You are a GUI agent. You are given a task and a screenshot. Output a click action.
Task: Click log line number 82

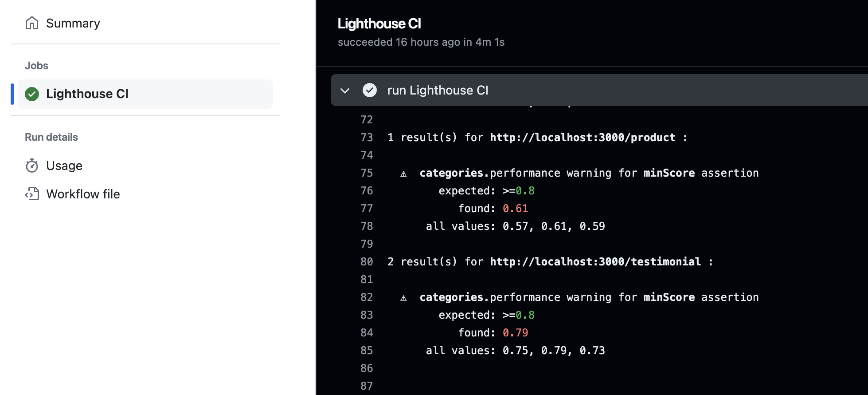tap(367, 297)
